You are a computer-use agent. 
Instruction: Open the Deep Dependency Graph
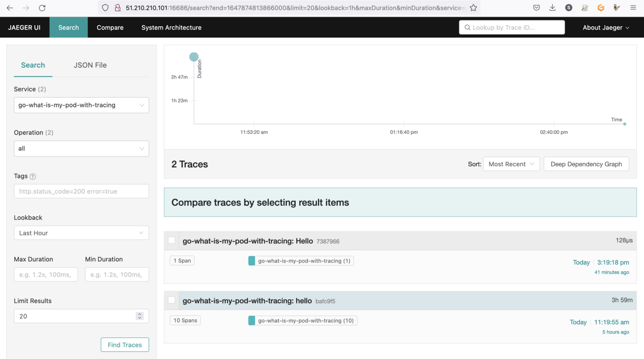(x=586, y=164)
